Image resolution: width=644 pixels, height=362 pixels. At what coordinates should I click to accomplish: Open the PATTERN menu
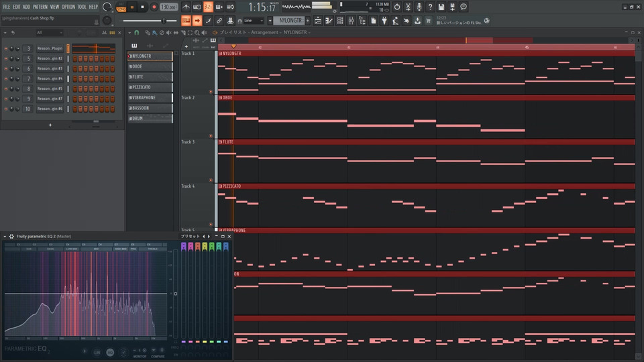[x=40, y=7]
